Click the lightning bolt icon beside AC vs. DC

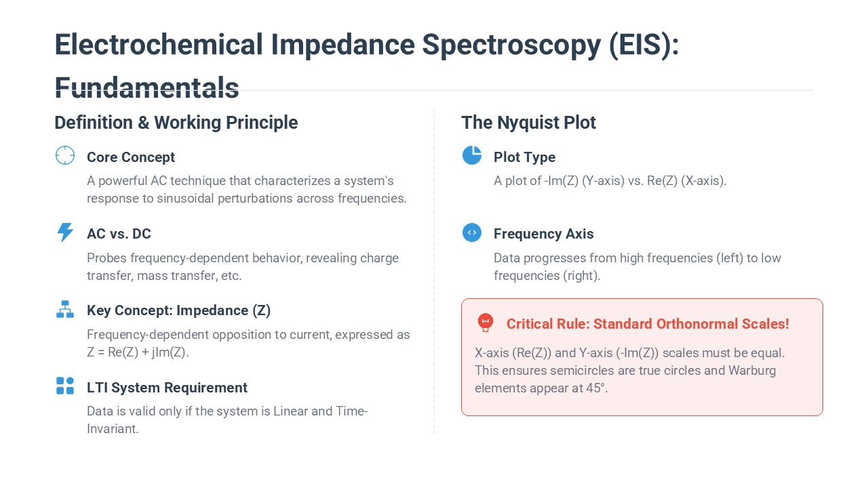tap(65, 232)
